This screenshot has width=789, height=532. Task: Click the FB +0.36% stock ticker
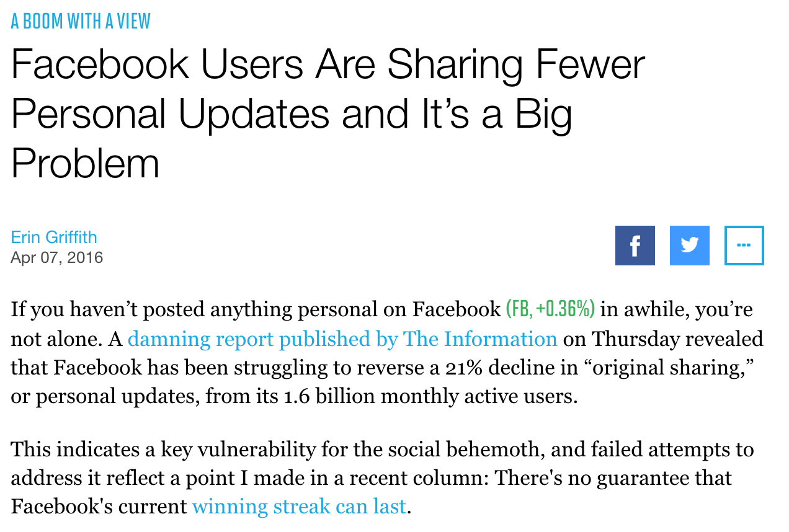pos(551,308)
